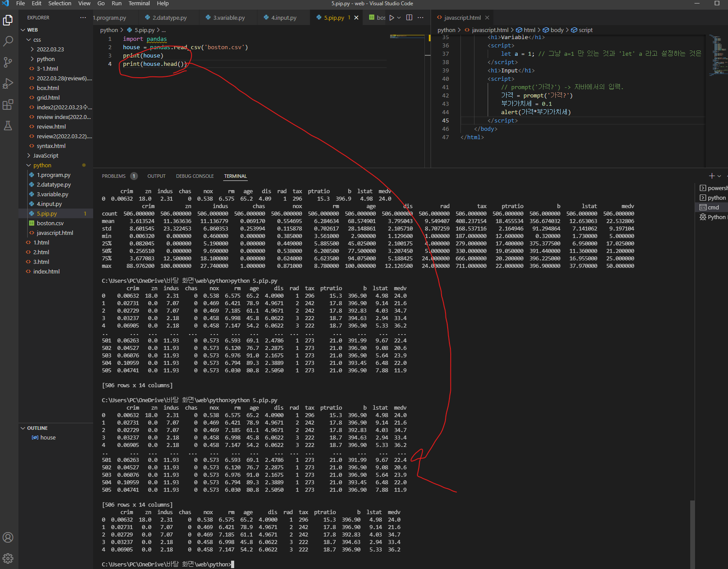Click the VS Code logo in the title bar

pos(5,4)
